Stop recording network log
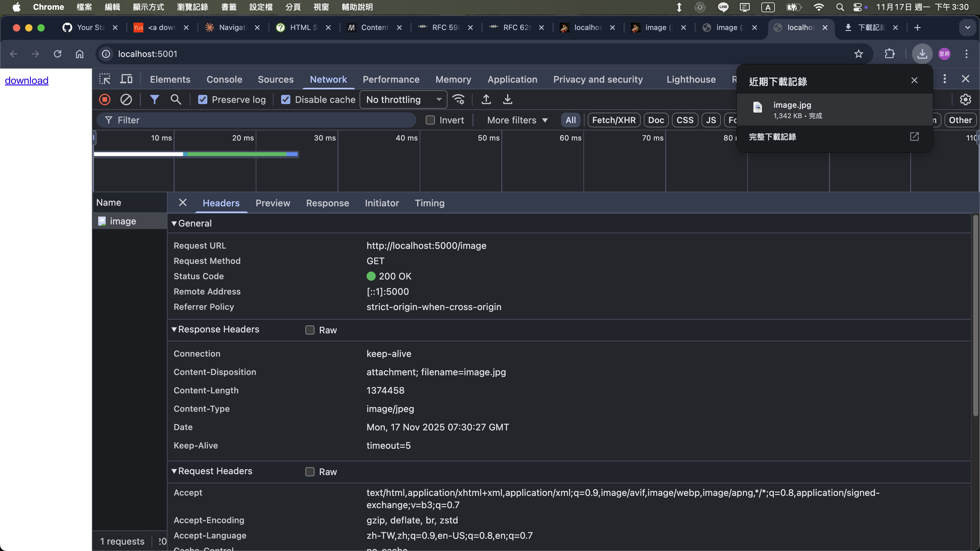The image size is (980, 551). [x=105, y=99]
